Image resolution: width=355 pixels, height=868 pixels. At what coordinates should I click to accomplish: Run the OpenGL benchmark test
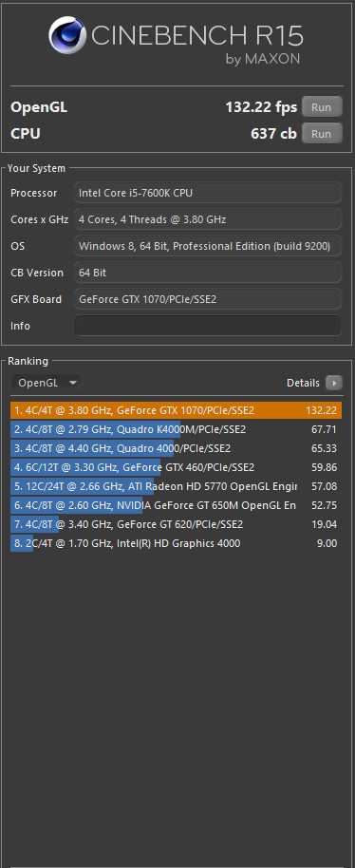tap(321, 107)
